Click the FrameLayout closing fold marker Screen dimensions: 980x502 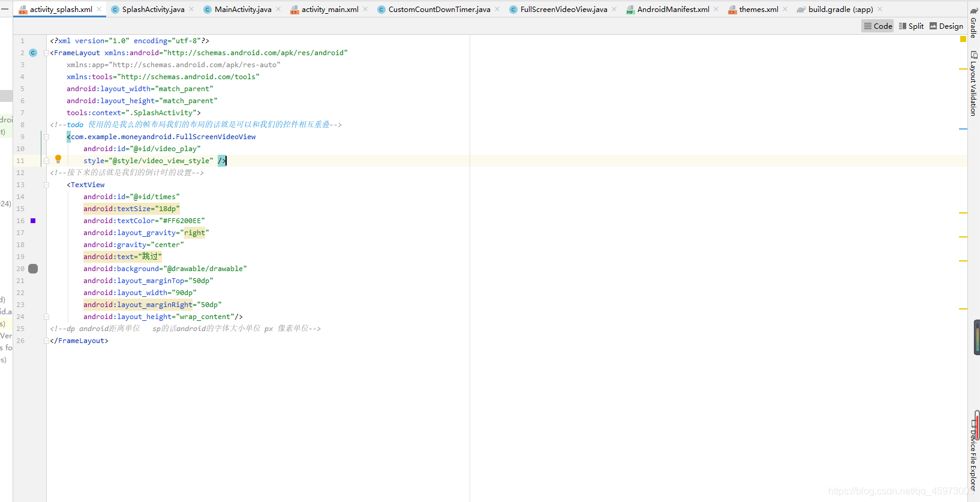tap(46, 341)
